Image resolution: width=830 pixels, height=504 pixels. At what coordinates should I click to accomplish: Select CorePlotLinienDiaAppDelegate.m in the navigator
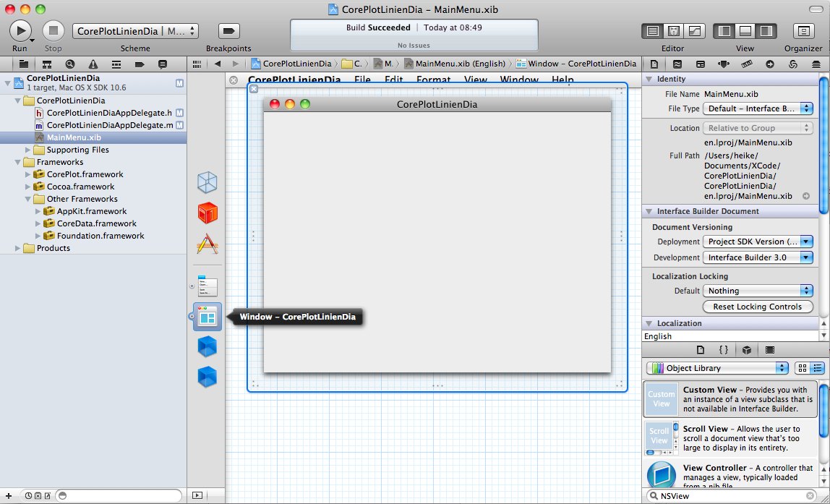109,125
